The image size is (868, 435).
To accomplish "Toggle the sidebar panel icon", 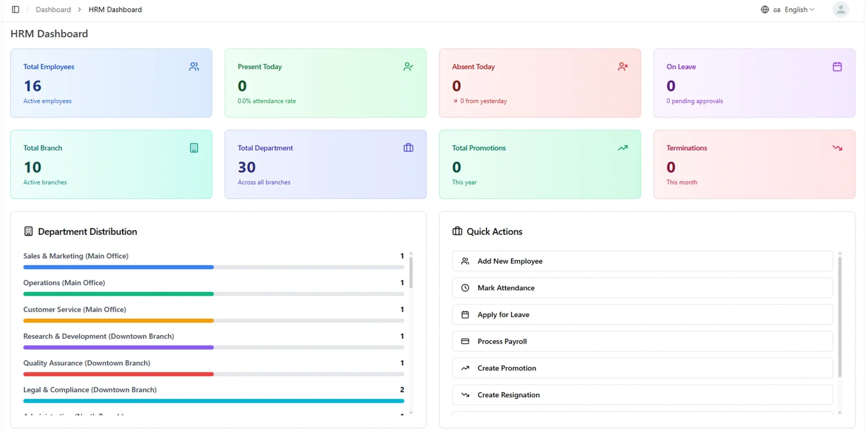I will click(x=15, y=9).
